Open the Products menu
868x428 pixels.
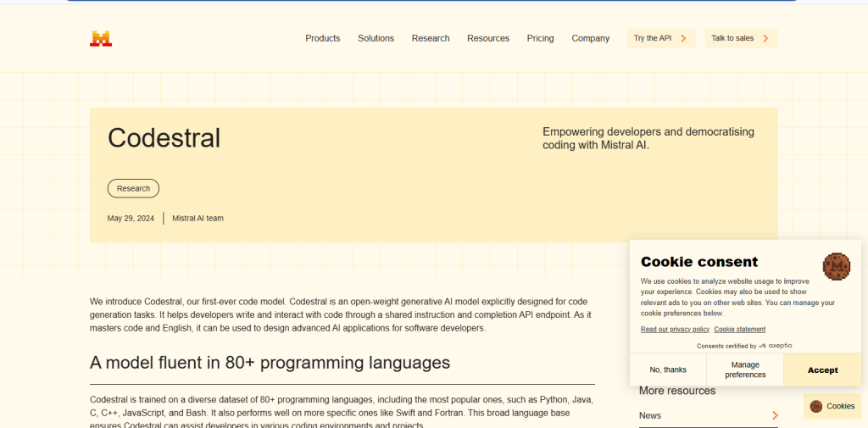click(322, 38)
